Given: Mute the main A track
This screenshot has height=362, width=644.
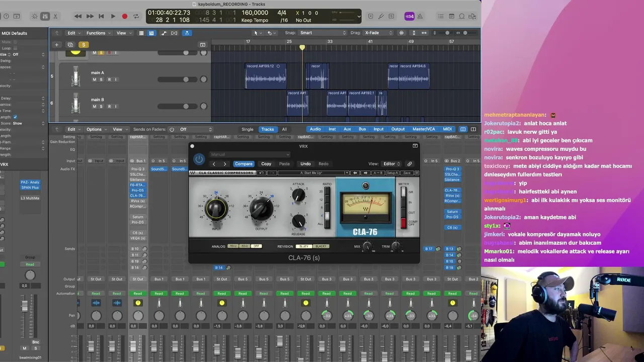Looking at the screenshot, I should click(94, 79).
